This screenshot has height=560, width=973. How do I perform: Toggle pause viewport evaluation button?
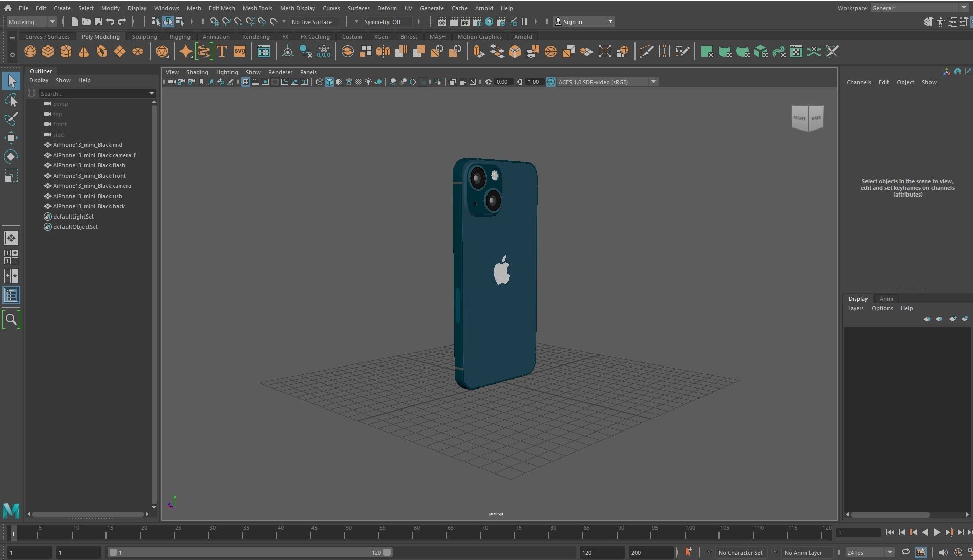pos(524,21)
